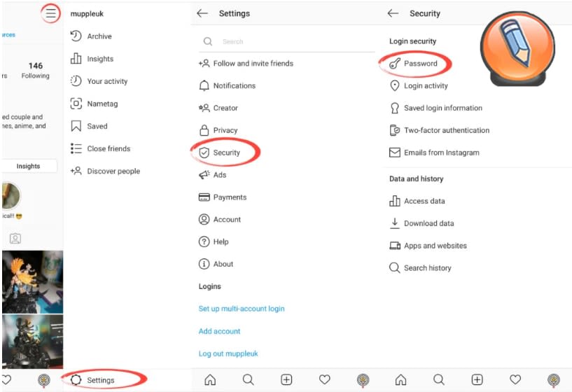Go back using the arrow on the Settings screen
Viewport: 572px width, 392px height.
click(x=202, y=13)
